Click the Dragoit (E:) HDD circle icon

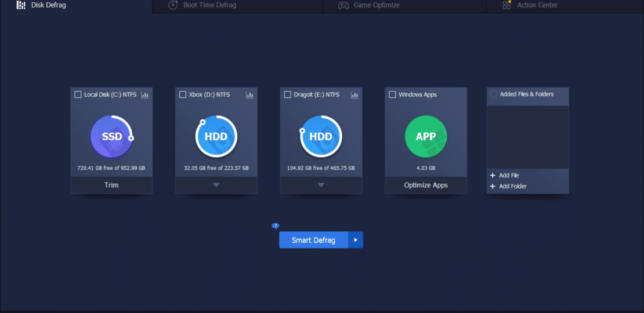(x=321, y=137)
